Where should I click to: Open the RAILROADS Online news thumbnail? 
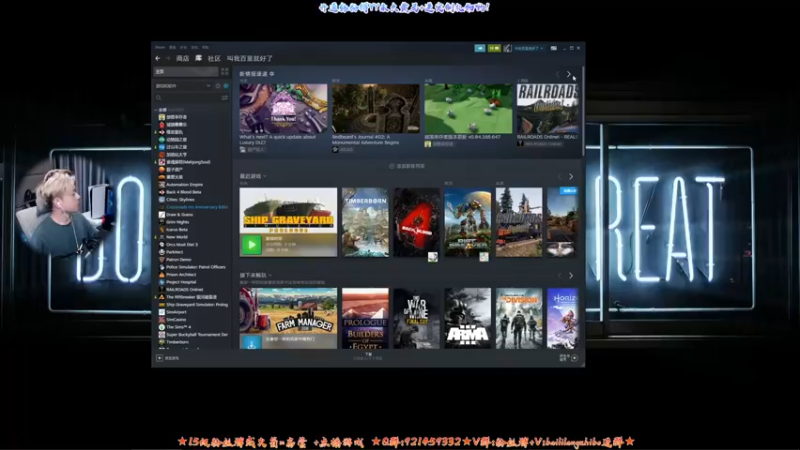click(x=547, y=109)
